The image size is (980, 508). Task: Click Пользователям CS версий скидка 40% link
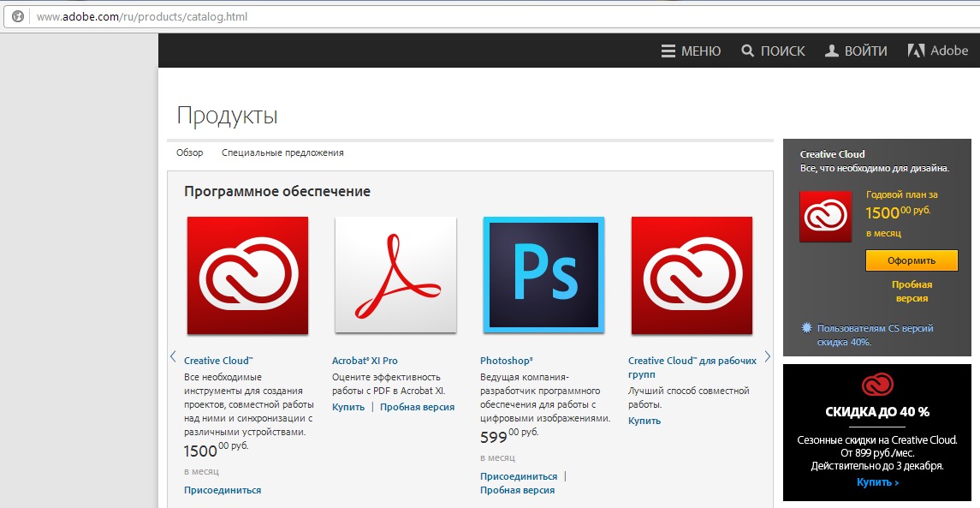point(875,335)
